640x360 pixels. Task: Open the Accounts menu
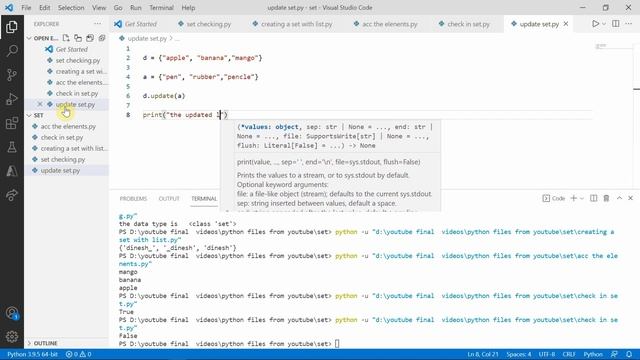[12, 313]
